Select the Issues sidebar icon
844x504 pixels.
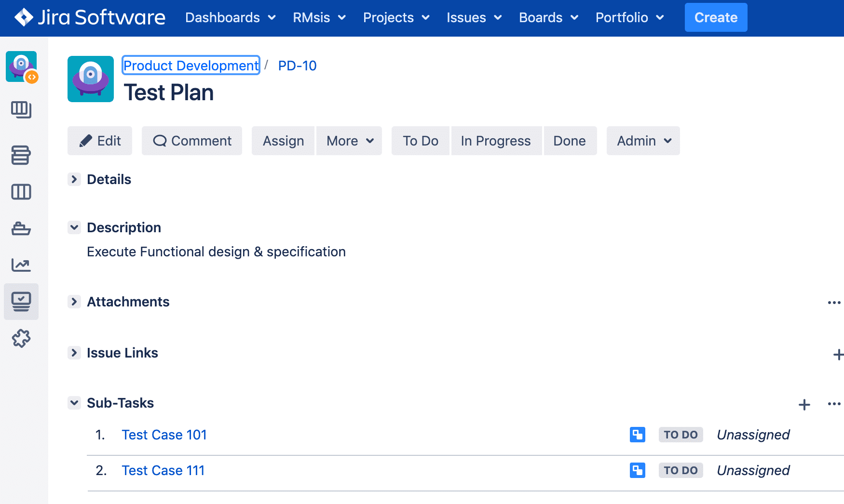tap(21, 302)
